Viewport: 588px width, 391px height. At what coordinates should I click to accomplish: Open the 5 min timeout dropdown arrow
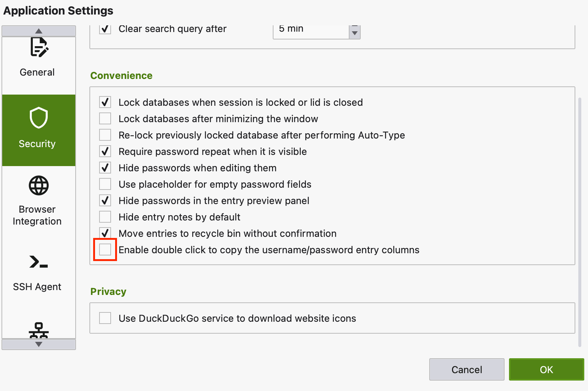[x=355, y=32]
